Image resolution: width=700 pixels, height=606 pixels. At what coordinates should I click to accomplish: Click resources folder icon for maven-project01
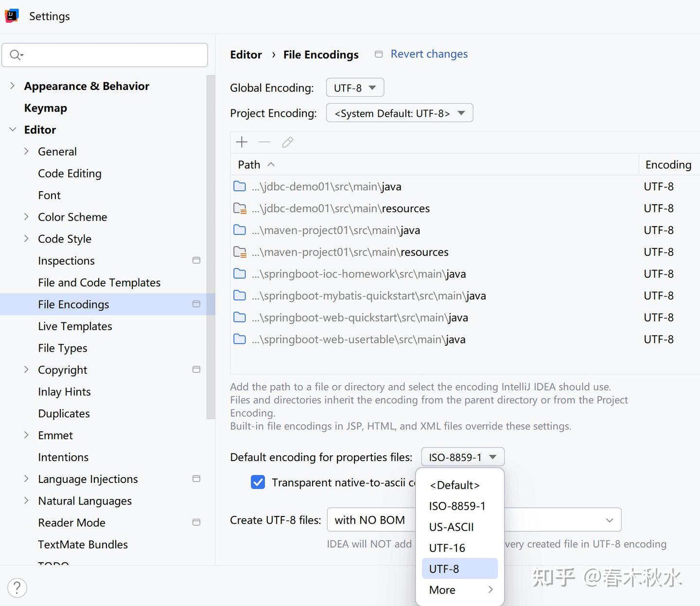tap(240, 252)
